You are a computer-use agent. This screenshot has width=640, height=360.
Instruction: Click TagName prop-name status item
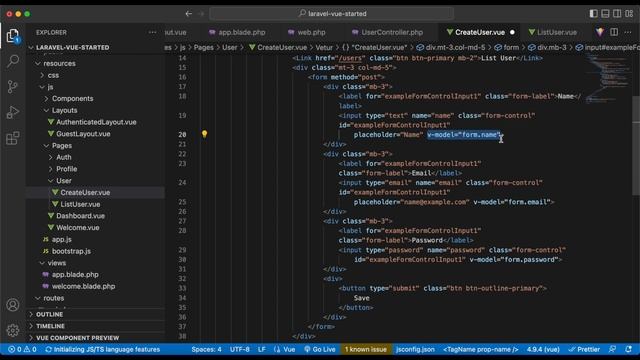click(x=480, y=349)
